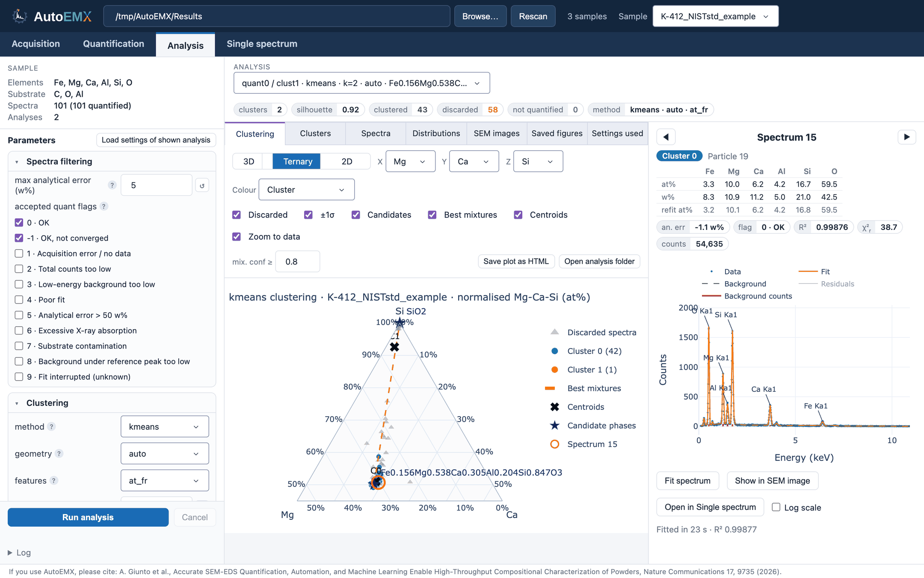924x578 pixels.
Task: Open the Distributions sub-tab
Action: 436,133
